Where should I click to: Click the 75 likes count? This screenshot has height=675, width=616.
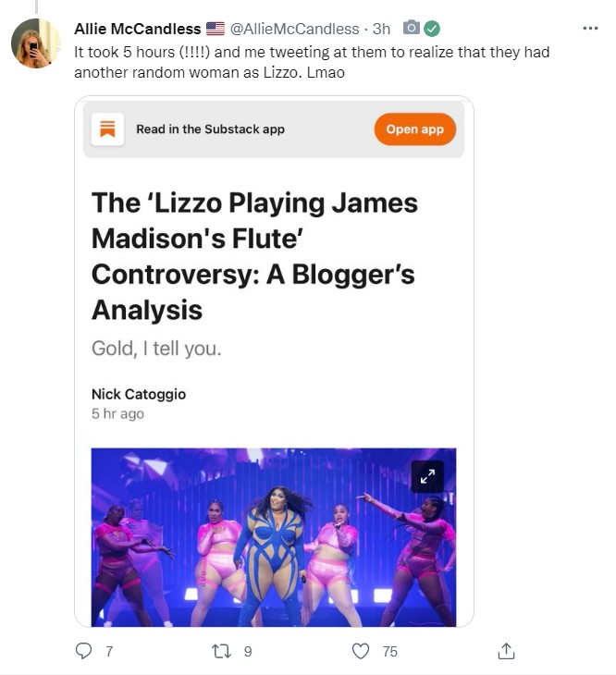point(389,651)
